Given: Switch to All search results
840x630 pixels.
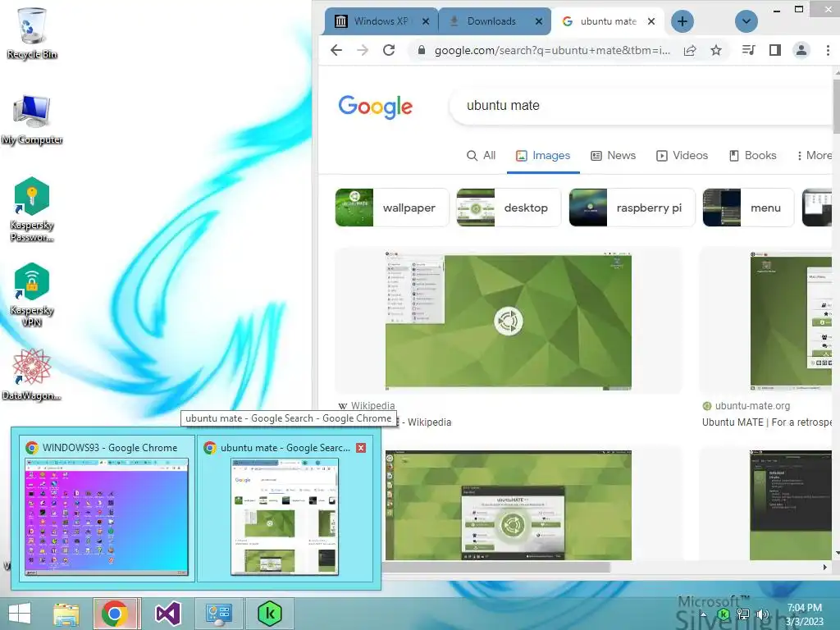Looking at the screenshot, I should (x=481, y=155).
